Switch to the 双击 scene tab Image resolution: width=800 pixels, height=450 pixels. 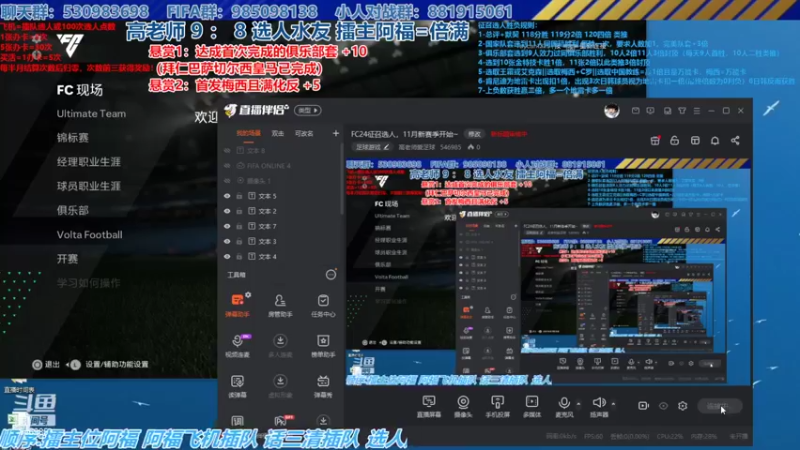pyautogui.click(x=278, y=134)
